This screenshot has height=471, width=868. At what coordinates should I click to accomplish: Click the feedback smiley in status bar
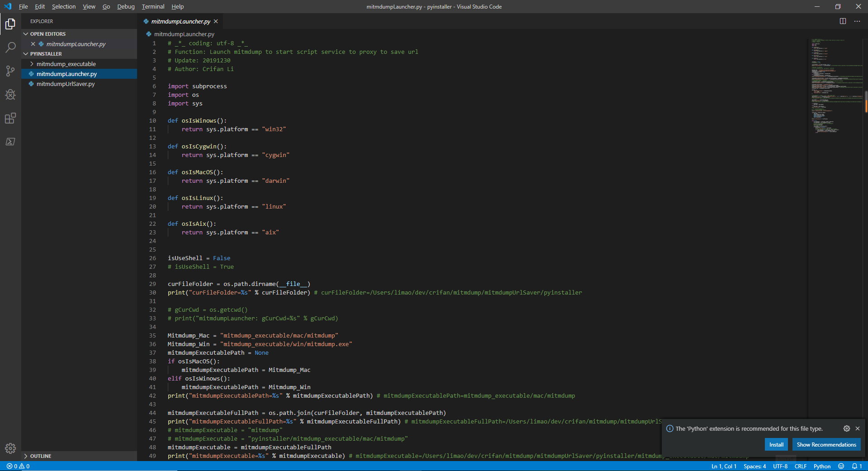[841, 466]
